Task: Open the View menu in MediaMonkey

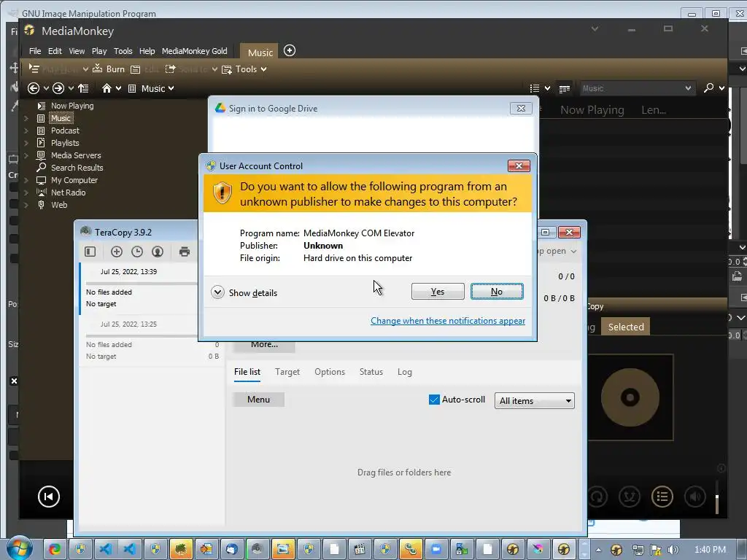Action: click(x=77, y=51)
